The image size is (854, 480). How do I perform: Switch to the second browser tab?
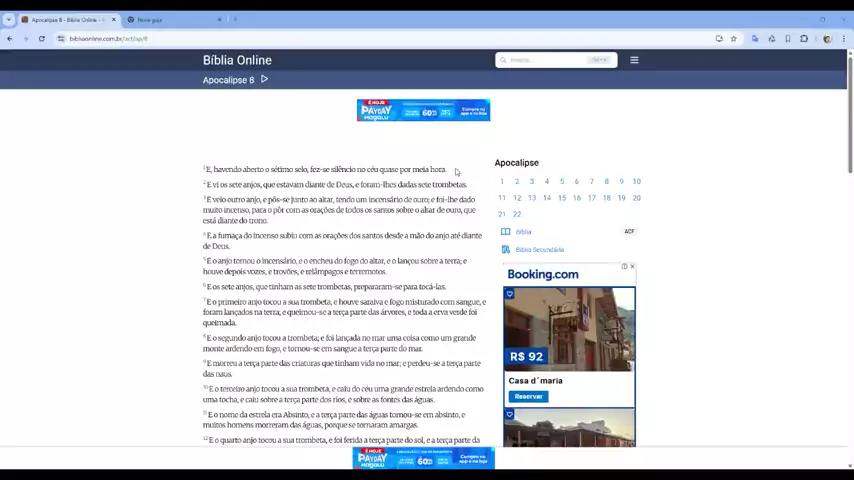click(x=170, y=19)
